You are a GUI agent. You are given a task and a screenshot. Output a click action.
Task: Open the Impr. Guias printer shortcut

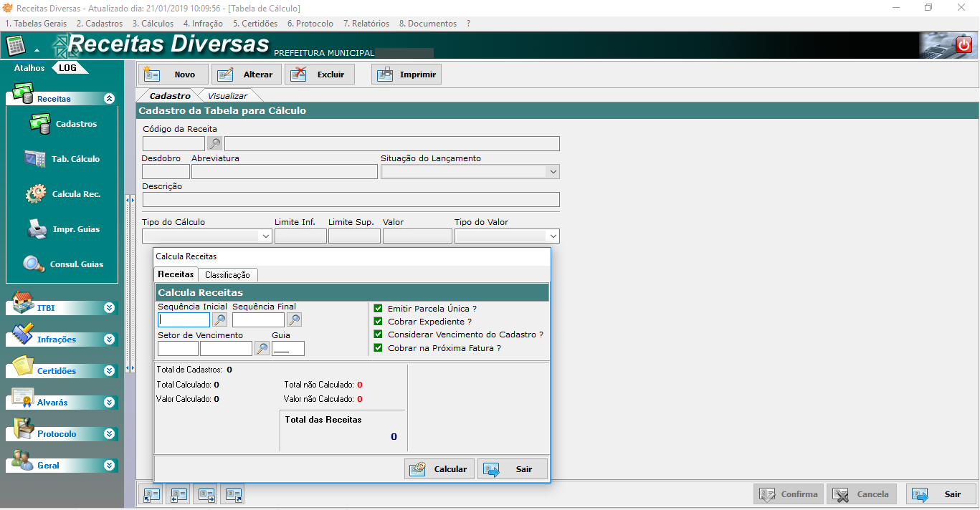(63, 229)
